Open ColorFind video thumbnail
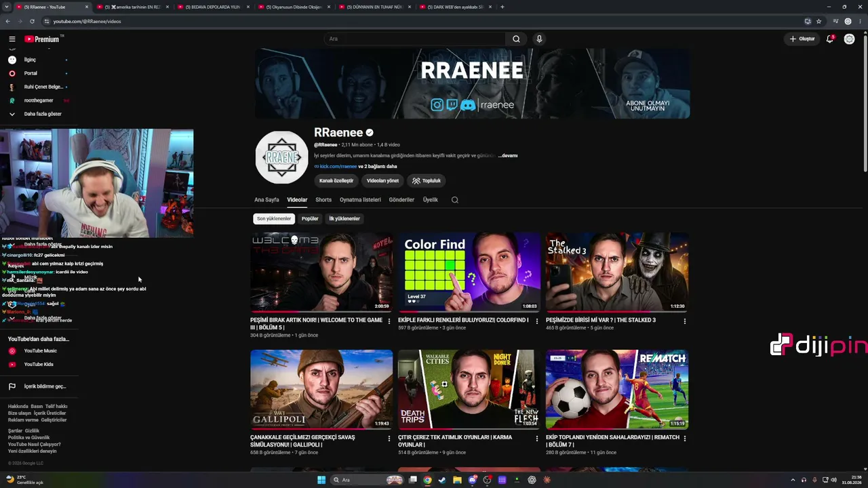868x488 pixels. [x=469, y=272]
